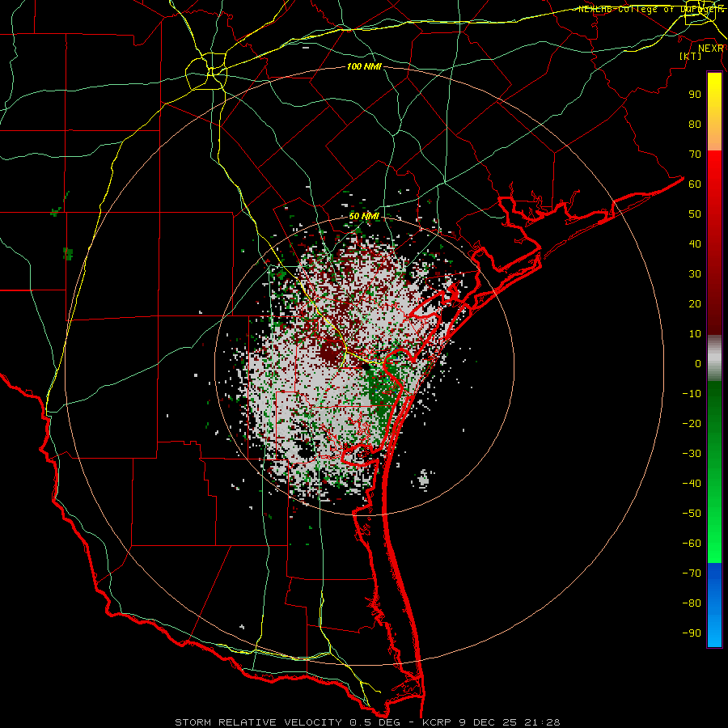Click the gray zero-velocity segment of color bar
Screen dimensions: 728x728
(714, 358)
